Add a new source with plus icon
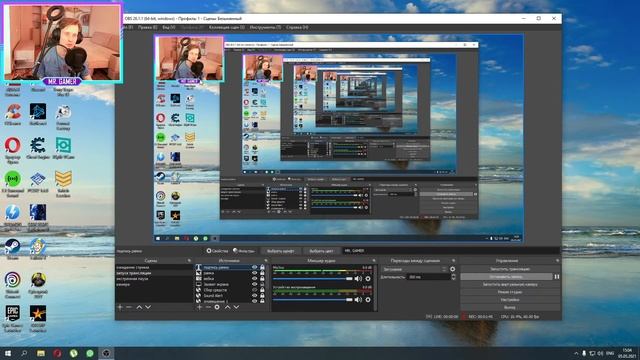This screenshot has height=360, width=640. coord(199,307)
